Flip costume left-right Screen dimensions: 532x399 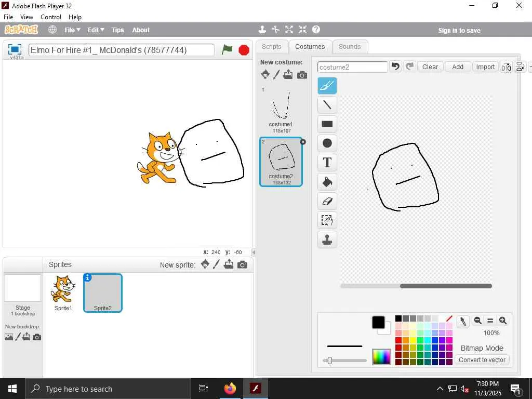(x=506, y=67)
